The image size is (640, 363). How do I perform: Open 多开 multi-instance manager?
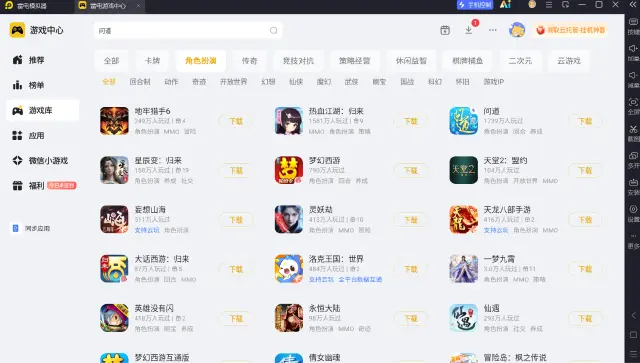633,160
